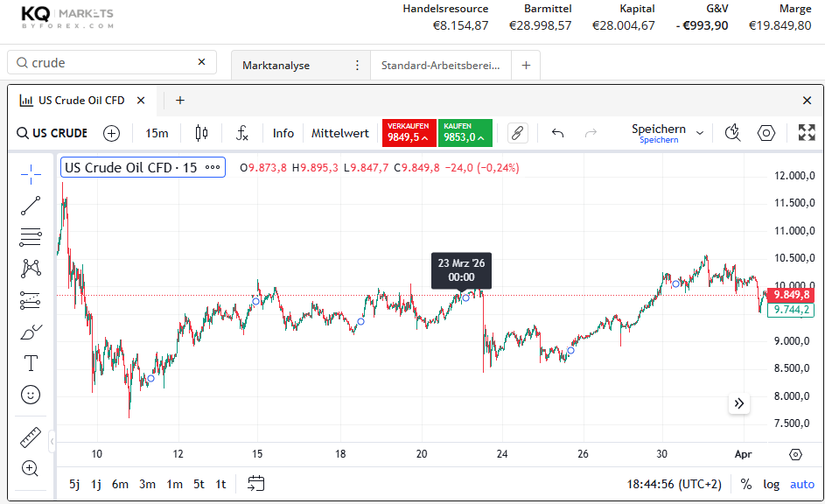Expand the Speichern dropdown arrow
The height and width of the screenshot is (504, 825).
pos(700,133)
